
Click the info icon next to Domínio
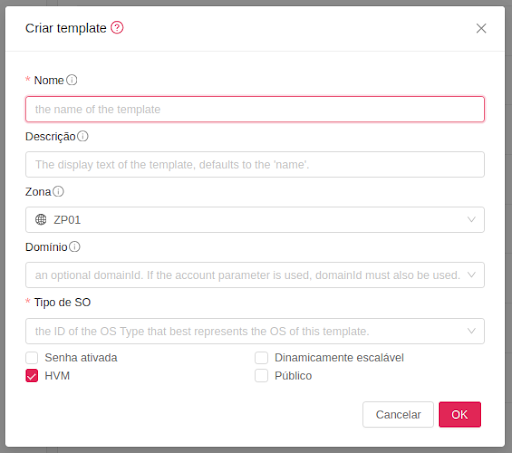click(x=75, y=247)
